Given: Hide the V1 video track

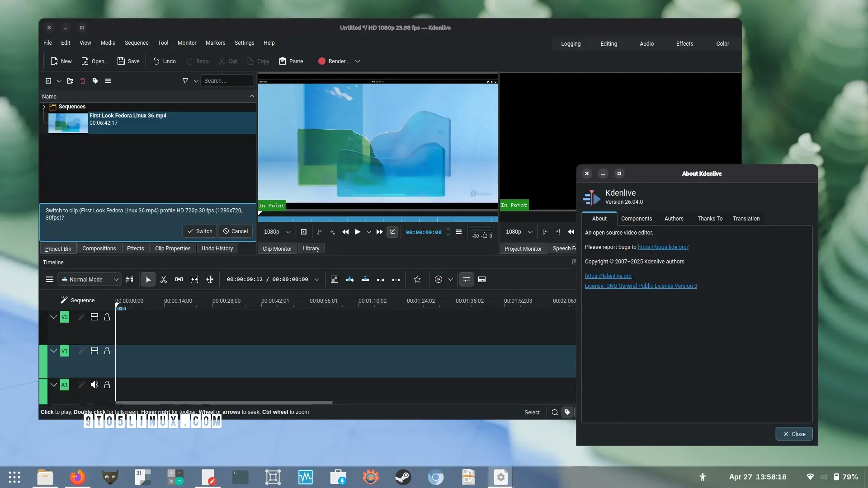Looking at the screenshot, I should click(x=94, y=351).
